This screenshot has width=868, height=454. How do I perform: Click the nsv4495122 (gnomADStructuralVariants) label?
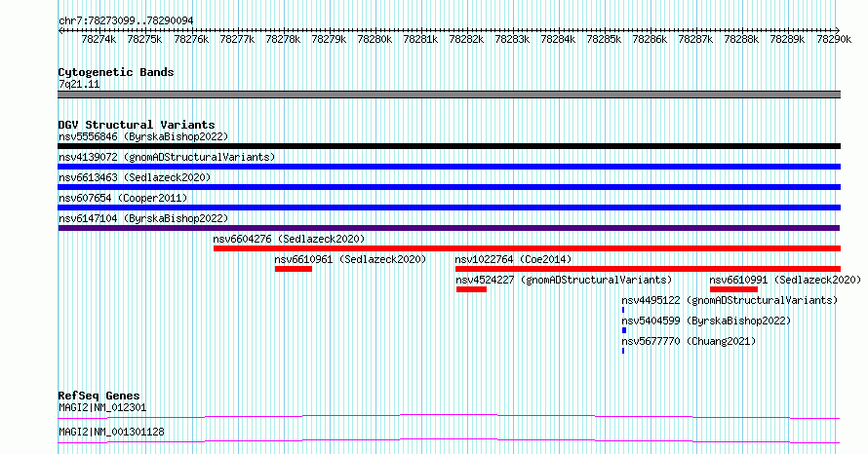tap(730, 300)
